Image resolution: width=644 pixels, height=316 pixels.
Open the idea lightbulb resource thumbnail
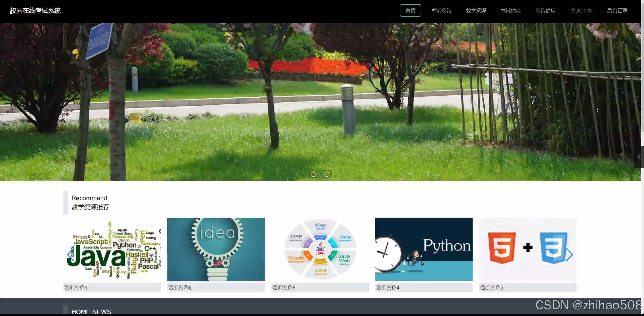[x=216, y=249]
